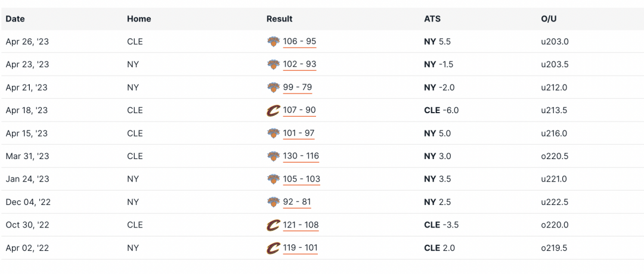Image resolution: width=644 pixels, height=274 pixels.
Task: Click Knicks logo beside 102 - 93 score
Action: [273, 64]
